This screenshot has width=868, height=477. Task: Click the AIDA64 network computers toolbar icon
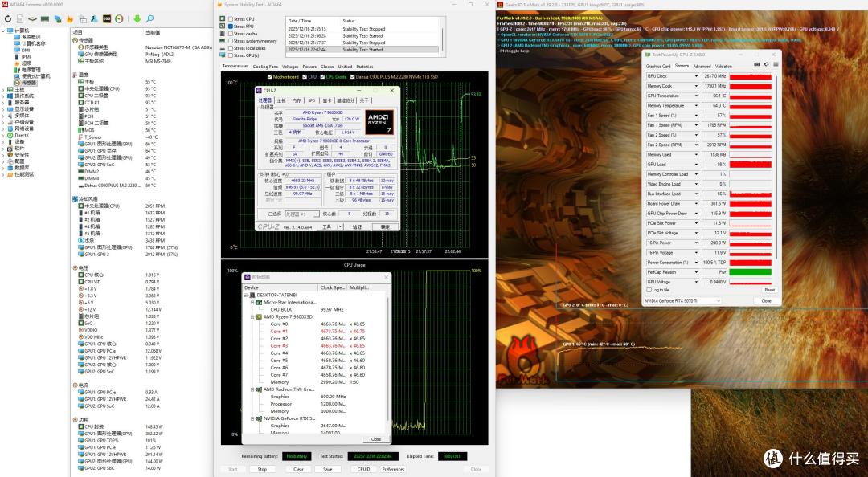click(x=58, y=18)
